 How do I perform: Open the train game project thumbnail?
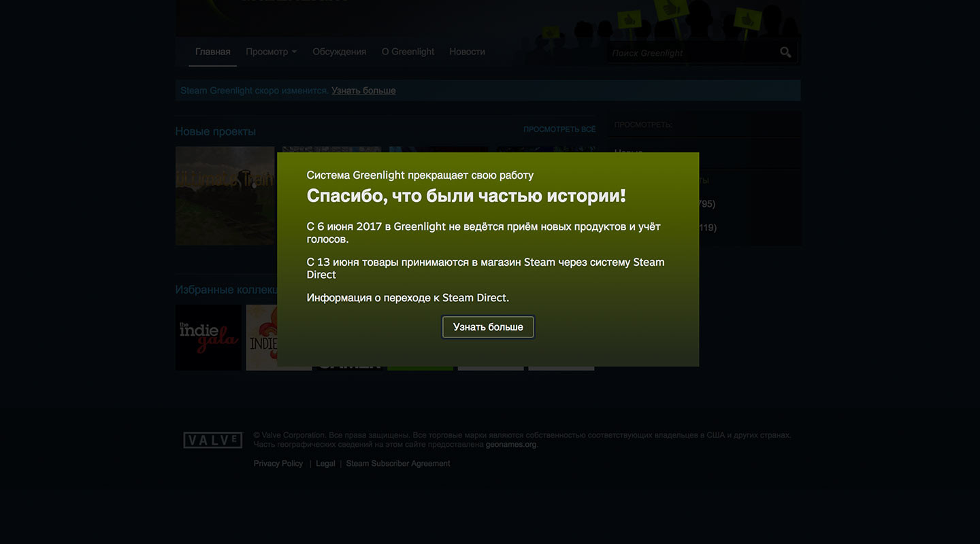tap(225, 196)
